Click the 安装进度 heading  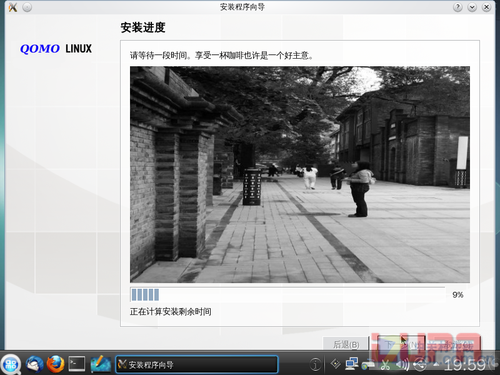coord(143,27)
